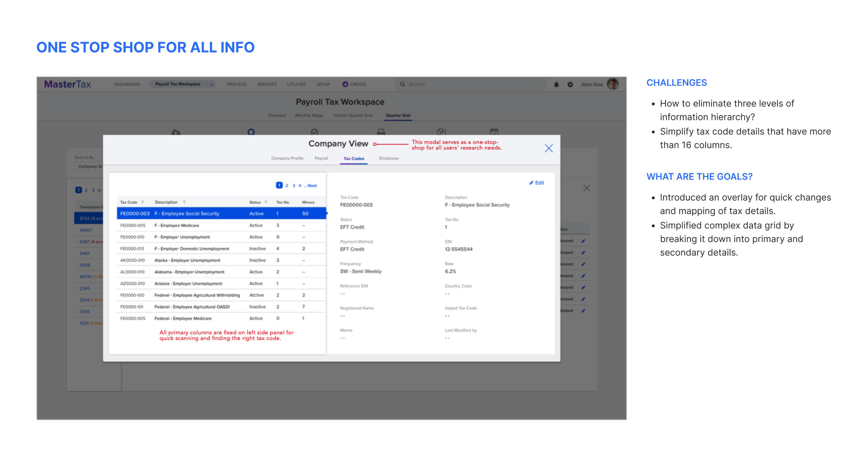Screen dimensions: 868x457
Task: Filter the Tax Code column
Action: pos(143,202)
